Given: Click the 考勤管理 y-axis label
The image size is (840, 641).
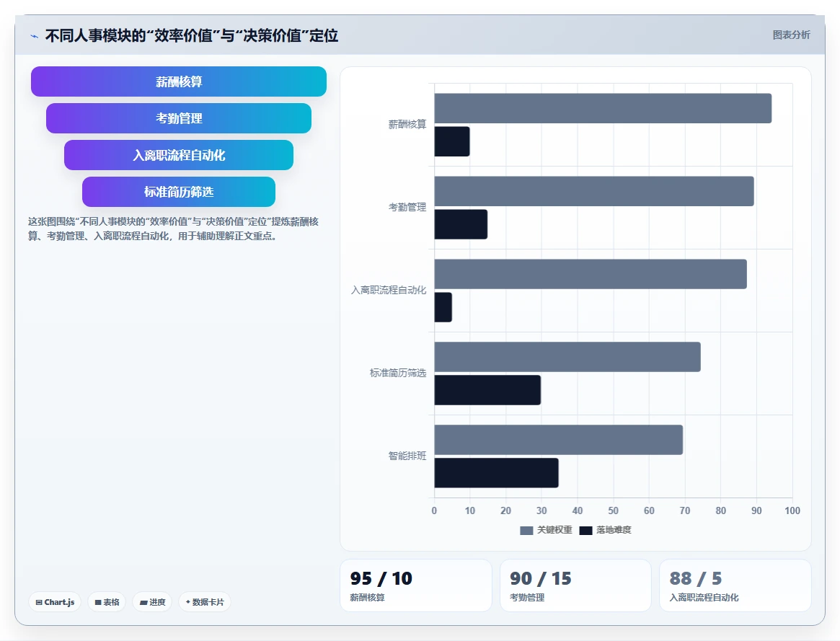Looking at the screenshot, I should 407,207.
